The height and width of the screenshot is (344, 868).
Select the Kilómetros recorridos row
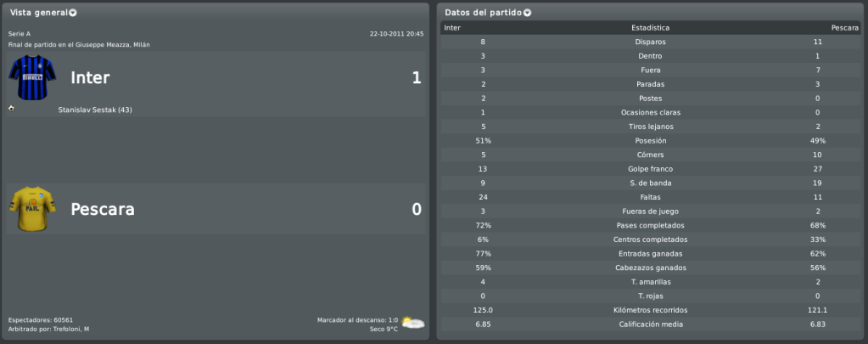click(x=651, y=310)
